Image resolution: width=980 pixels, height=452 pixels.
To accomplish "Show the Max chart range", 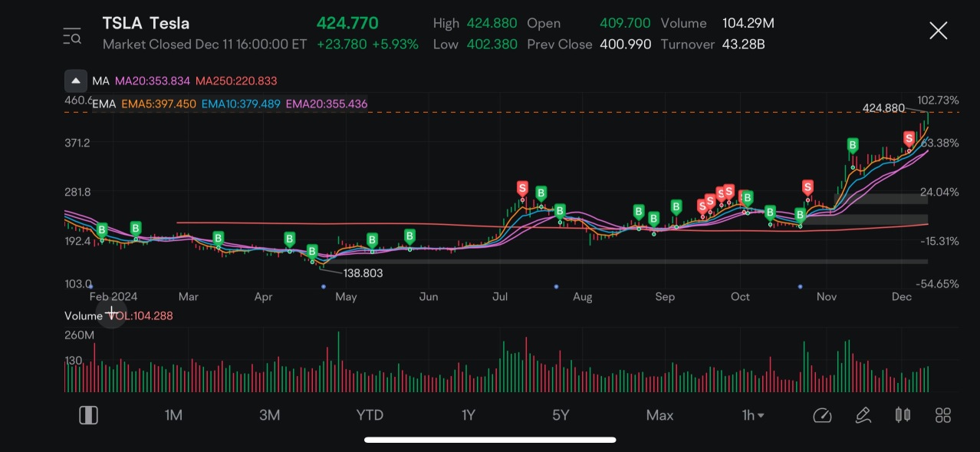I will click(x=659, y=415).
